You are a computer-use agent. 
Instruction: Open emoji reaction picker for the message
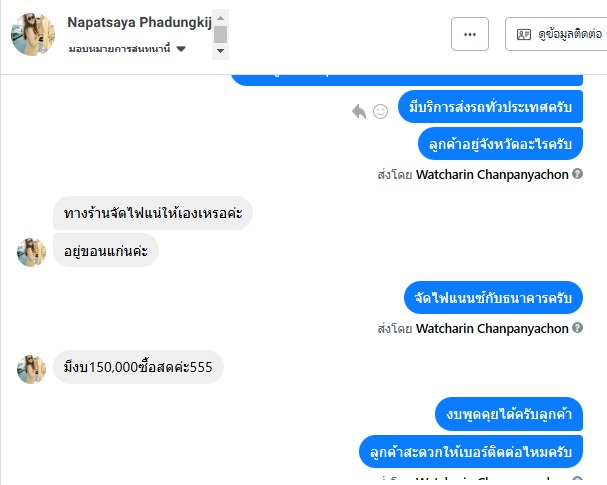point(380,111)
